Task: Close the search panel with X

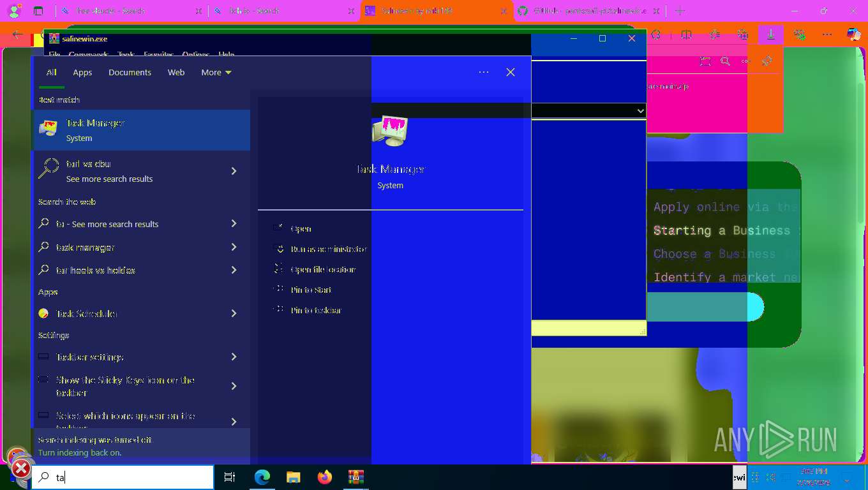Action: [511, 72]
